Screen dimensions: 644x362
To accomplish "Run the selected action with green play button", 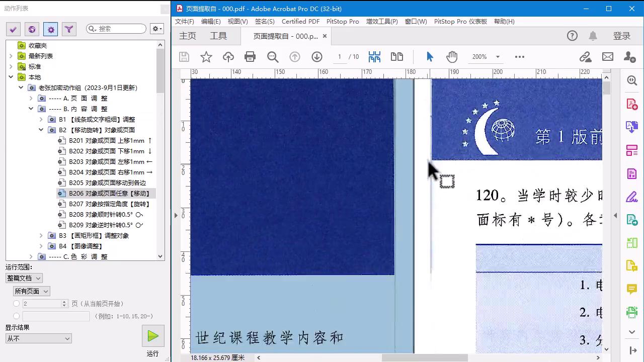I will (x=153, y=336).
